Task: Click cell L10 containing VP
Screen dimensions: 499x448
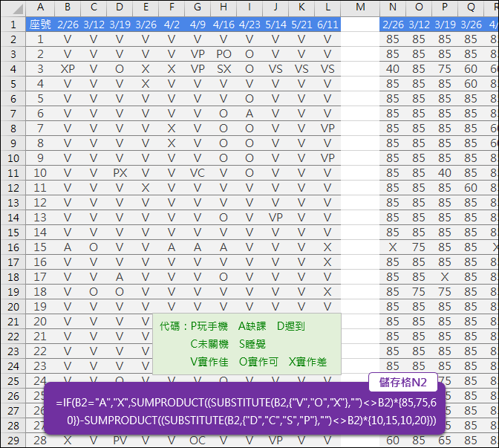Action: tap(327, 158)
